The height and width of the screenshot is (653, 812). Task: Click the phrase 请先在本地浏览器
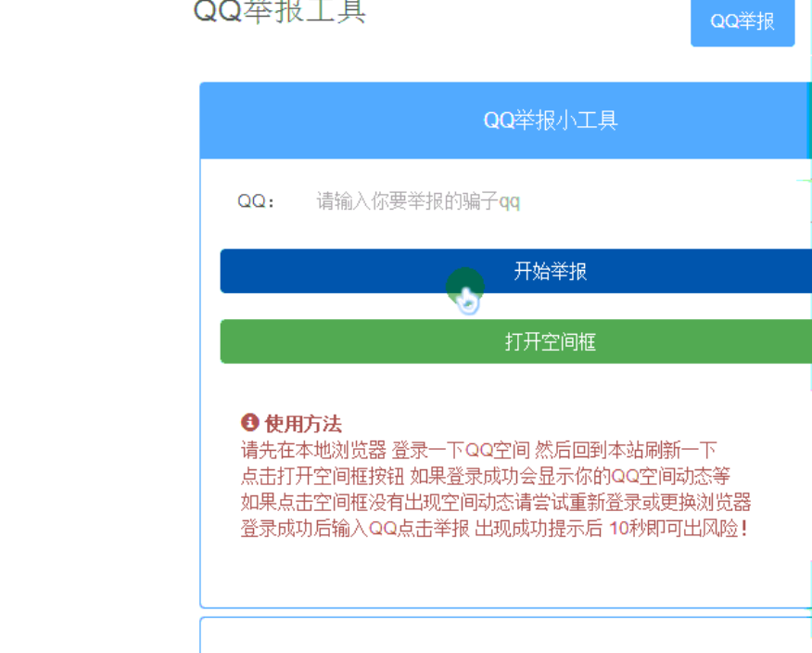point(313,451)
